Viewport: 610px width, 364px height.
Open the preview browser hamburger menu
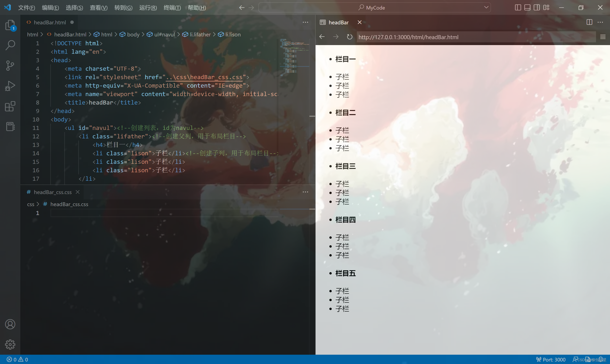603,37
